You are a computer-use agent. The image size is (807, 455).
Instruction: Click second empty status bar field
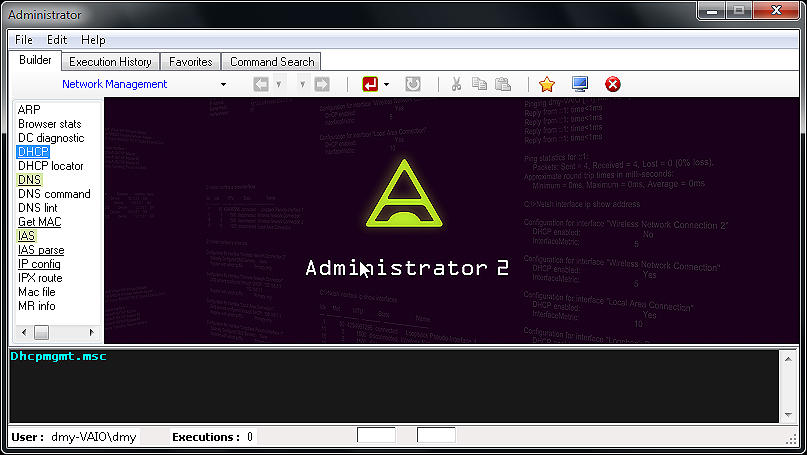[436, 435]
